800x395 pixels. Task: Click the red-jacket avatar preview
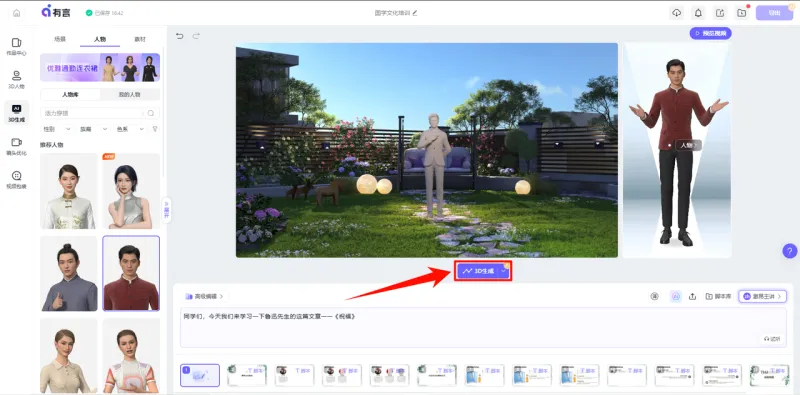tap(677, 152)
